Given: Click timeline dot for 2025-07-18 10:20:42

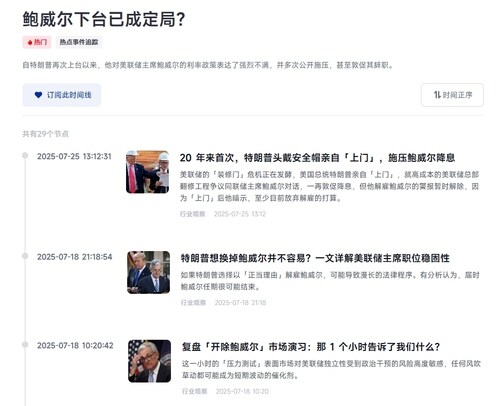Looking at the screenshot, I should coord(25,344).
